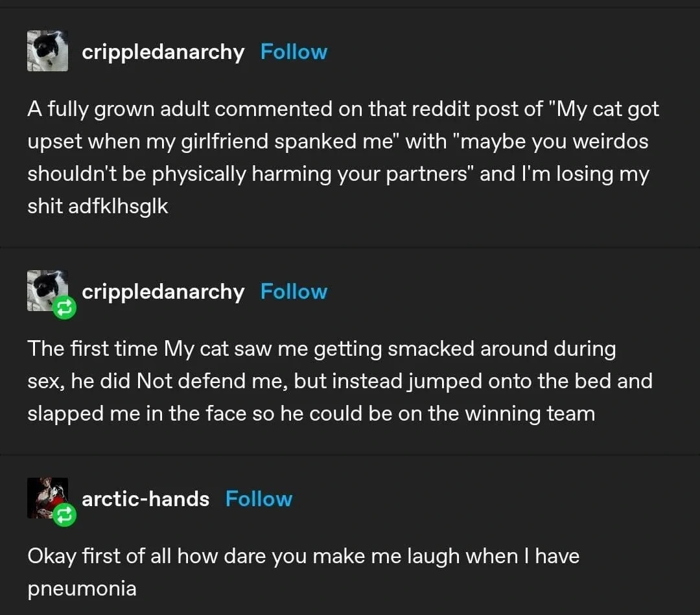Click the pneumonia reply text
This screenshot has width=700, height=615.
(303, 572)
